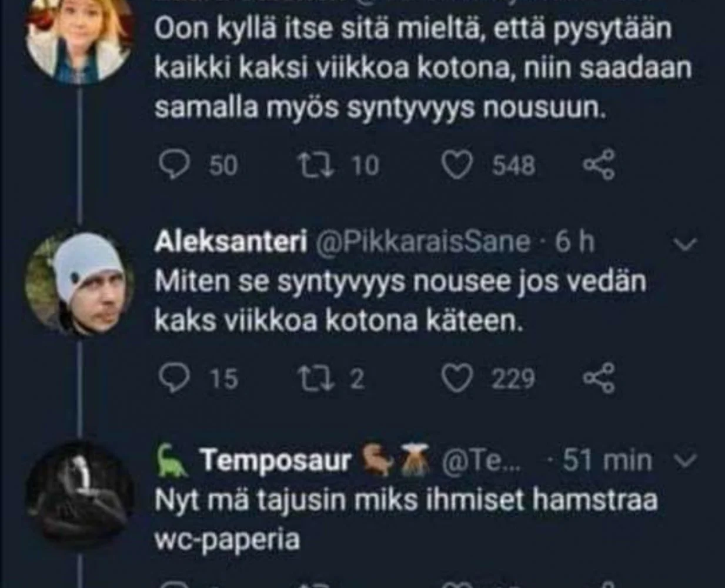This screenshot has width=725, height=588.
Task: Open the 6 h timestamp link
Action: pyautogui.click(x=574, y=242)
